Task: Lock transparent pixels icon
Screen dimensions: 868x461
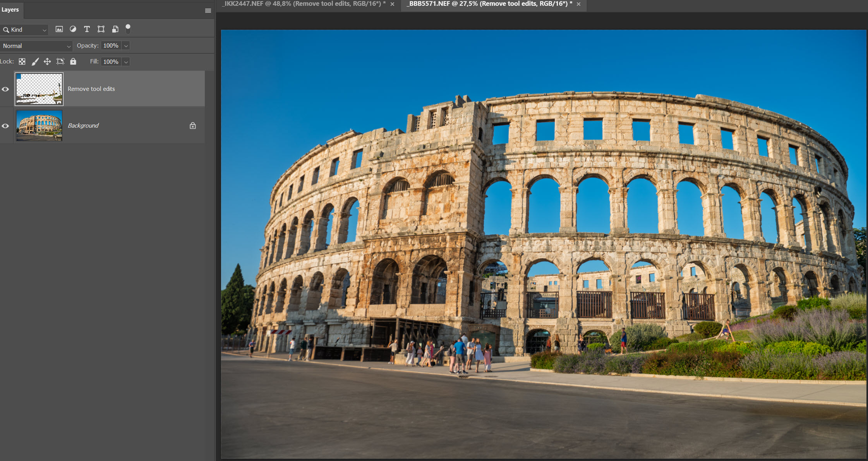Action: [x=22, y=61]
